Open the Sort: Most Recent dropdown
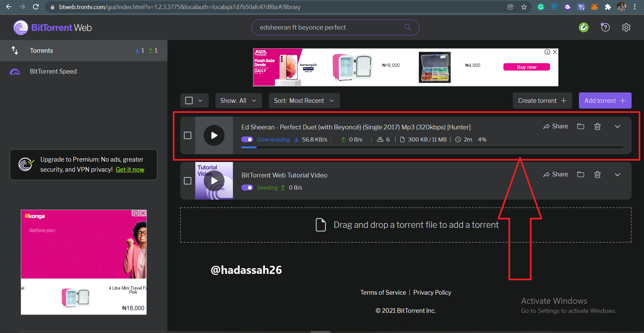 pyautogui.click(x=304, y=100)
